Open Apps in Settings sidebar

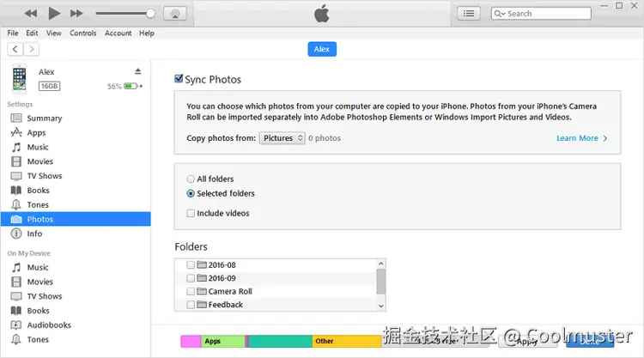[x=76, y=132]
